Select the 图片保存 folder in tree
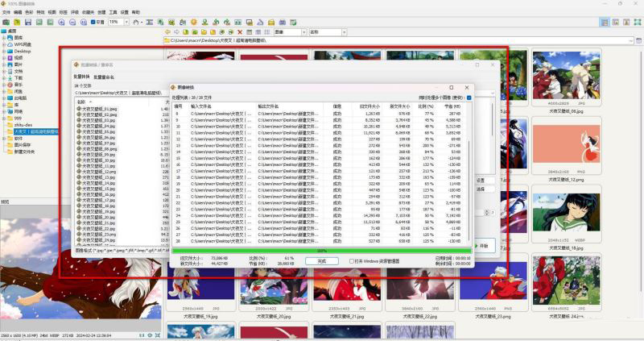Viewport: 644px width, 341px height. (x=23, y=145)
